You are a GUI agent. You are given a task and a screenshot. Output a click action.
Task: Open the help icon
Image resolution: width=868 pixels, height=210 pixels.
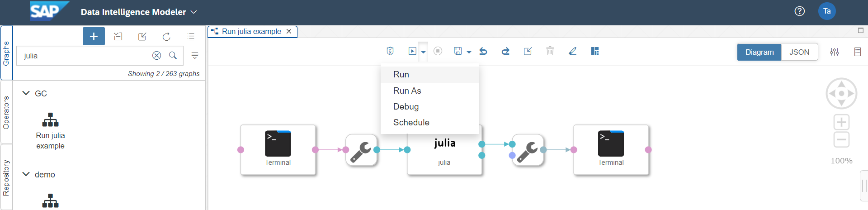click(799, 11)
